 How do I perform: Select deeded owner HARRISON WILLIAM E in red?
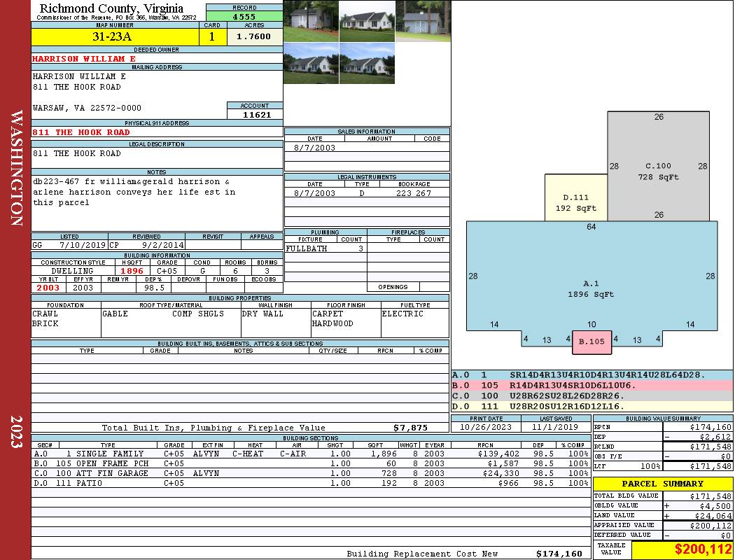(x=84, y=59)
